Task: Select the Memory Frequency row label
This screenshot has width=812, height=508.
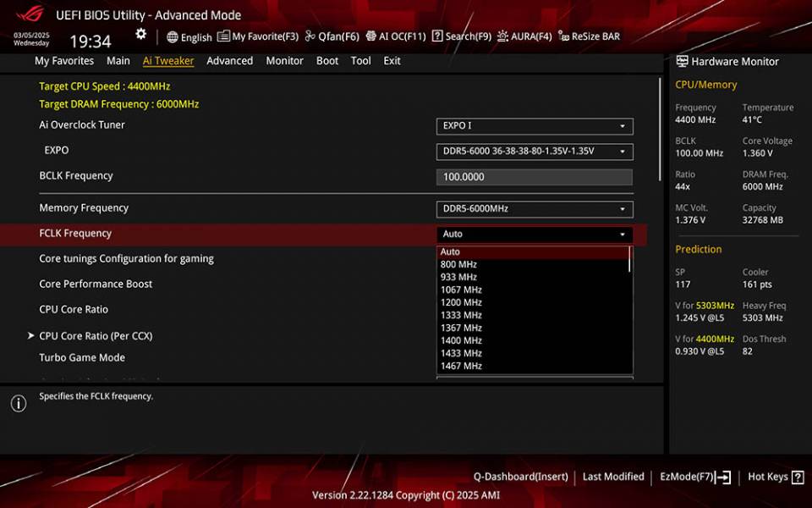Action: click(x=84, y=208)
